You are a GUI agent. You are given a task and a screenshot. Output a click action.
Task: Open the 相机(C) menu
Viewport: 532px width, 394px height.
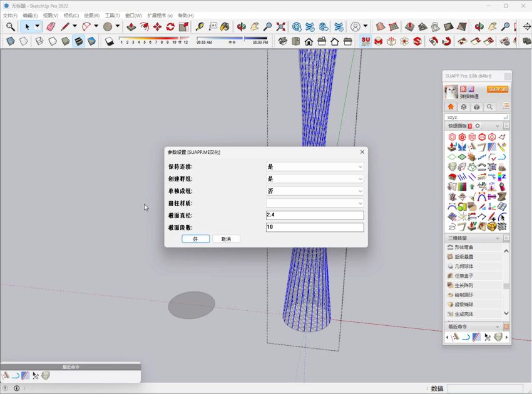(x=71, y=15)
